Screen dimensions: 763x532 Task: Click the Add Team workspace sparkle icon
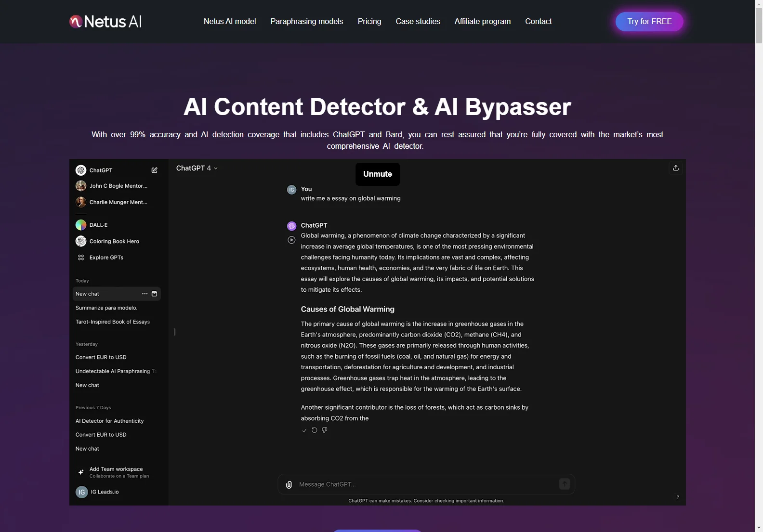[x=81, y=472]
